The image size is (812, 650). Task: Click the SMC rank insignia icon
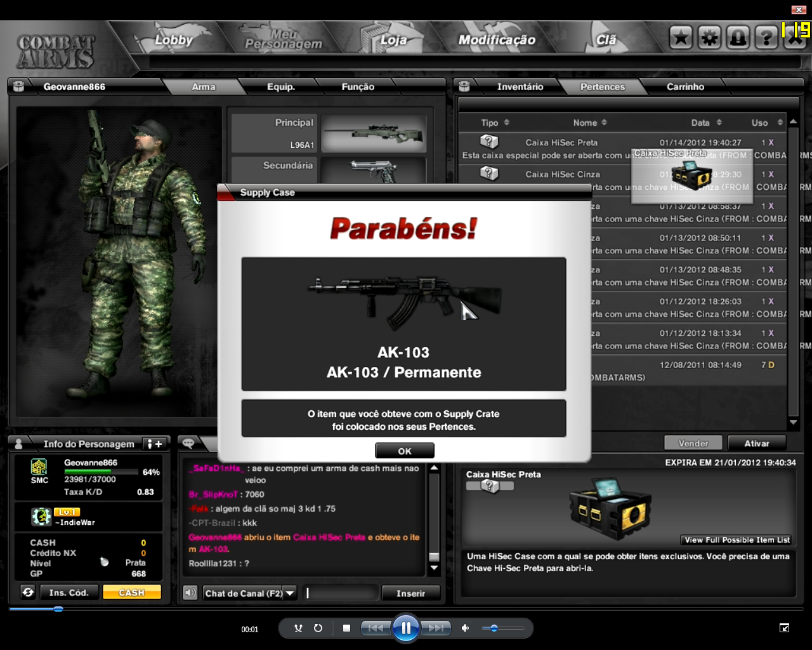click(39, 467)
